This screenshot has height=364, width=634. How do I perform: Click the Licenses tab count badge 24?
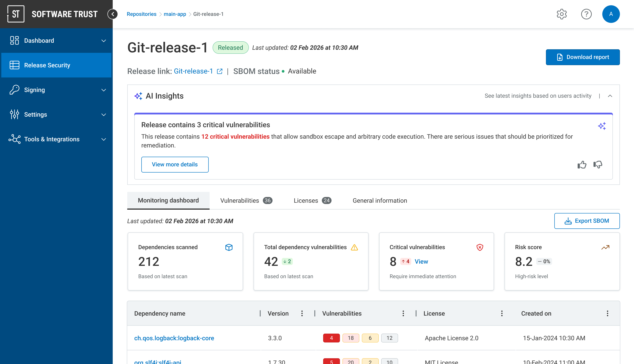(326, 200)
